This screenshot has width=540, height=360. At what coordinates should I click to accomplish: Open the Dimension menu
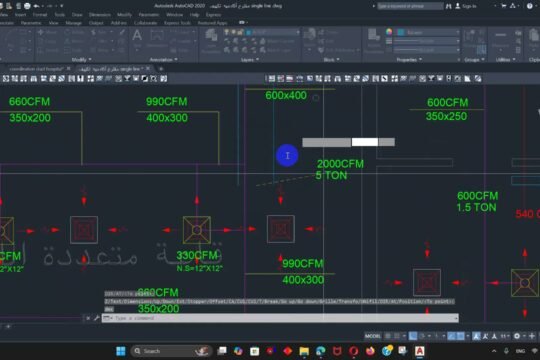(x=100, y=15)
